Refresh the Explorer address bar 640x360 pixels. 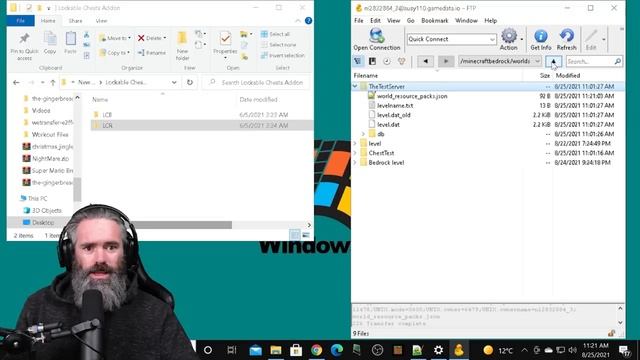(x=190, y=82)
